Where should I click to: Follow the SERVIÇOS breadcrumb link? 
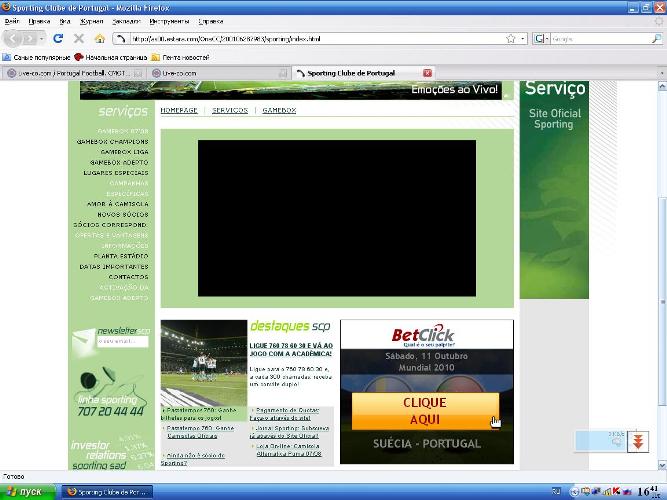pos(229,110)
